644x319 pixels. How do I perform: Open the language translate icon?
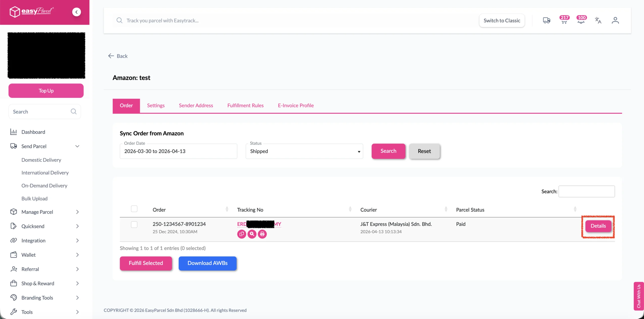click(x=598, y=20)
